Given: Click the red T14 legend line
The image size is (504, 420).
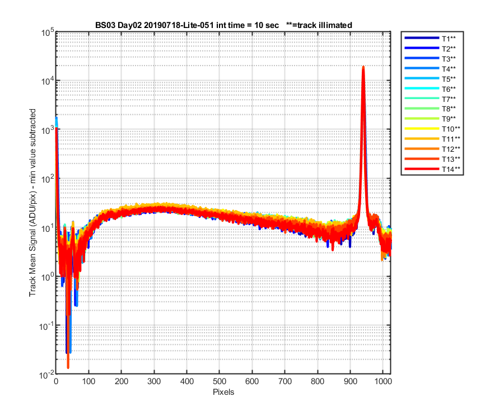Looking at the screenshot, I should (x=422, y=169).
